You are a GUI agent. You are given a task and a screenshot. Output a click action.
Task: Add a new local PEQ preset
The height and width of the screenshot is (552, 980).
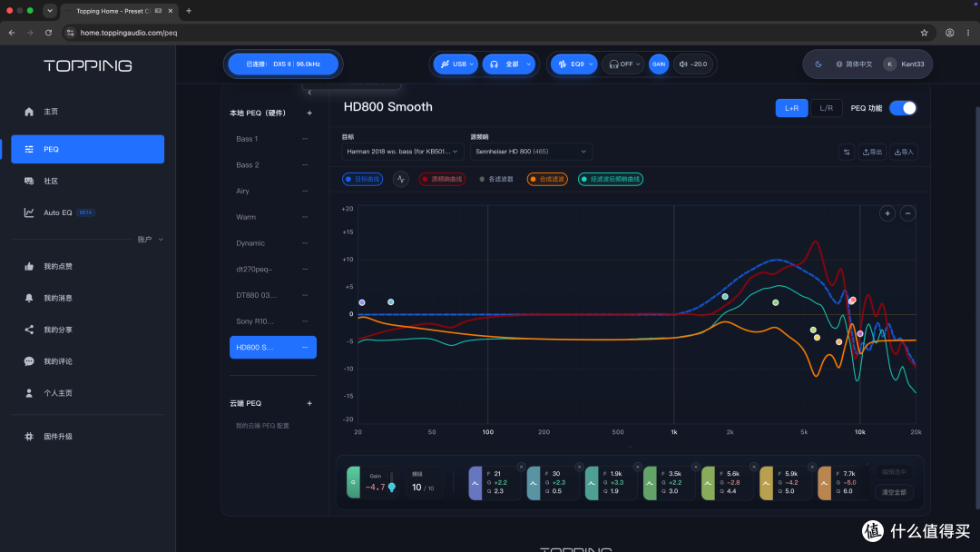click(309, 113)
